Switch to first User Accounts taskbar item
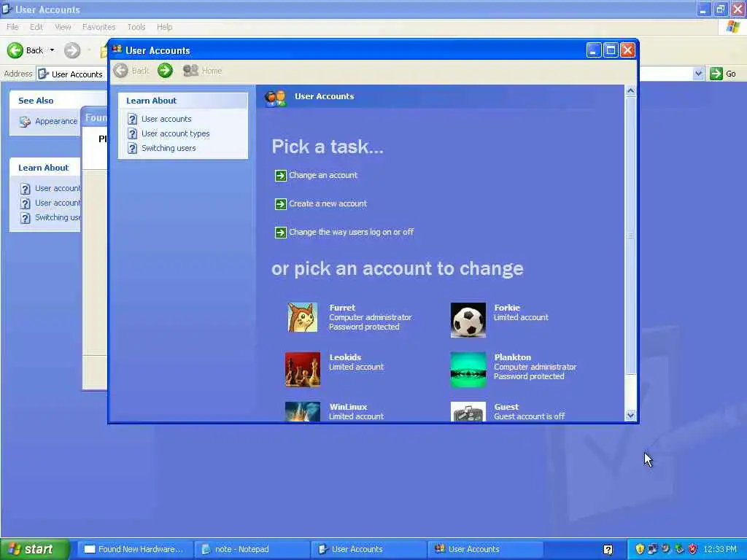The height and width of the screenshot is (560, 747). tap(368, 550)
